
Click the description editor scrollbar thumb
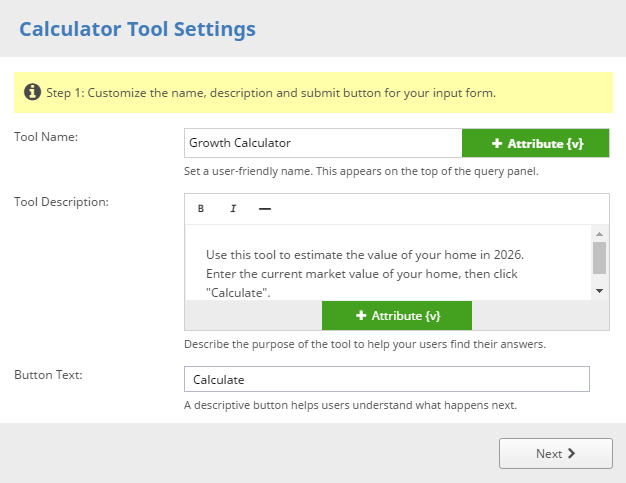point(599,257)
